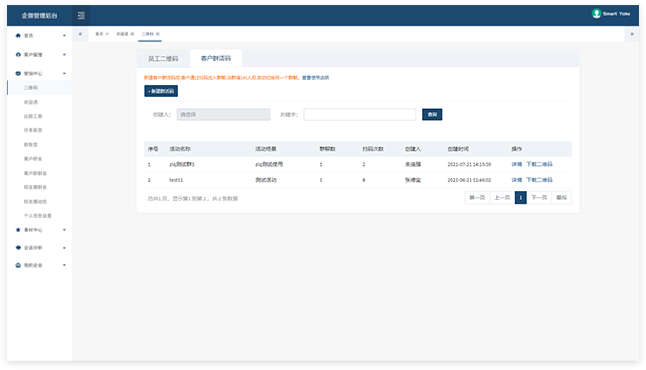
Task: Click the icon beside 会话分析
Action: (x=18, y=248)
